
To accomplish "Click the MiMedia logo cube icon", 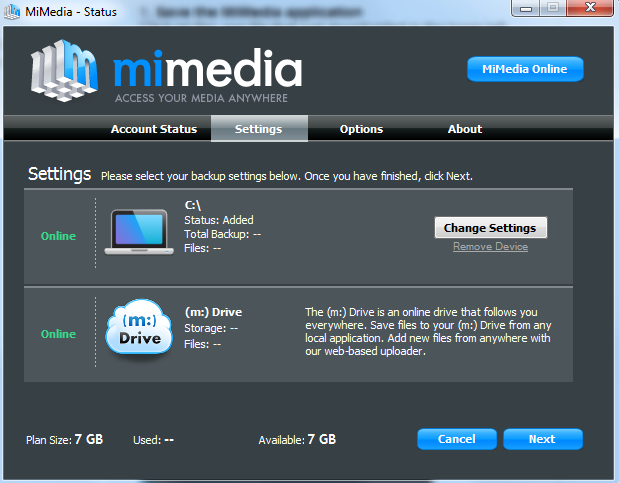I will (x=64, y=70).
